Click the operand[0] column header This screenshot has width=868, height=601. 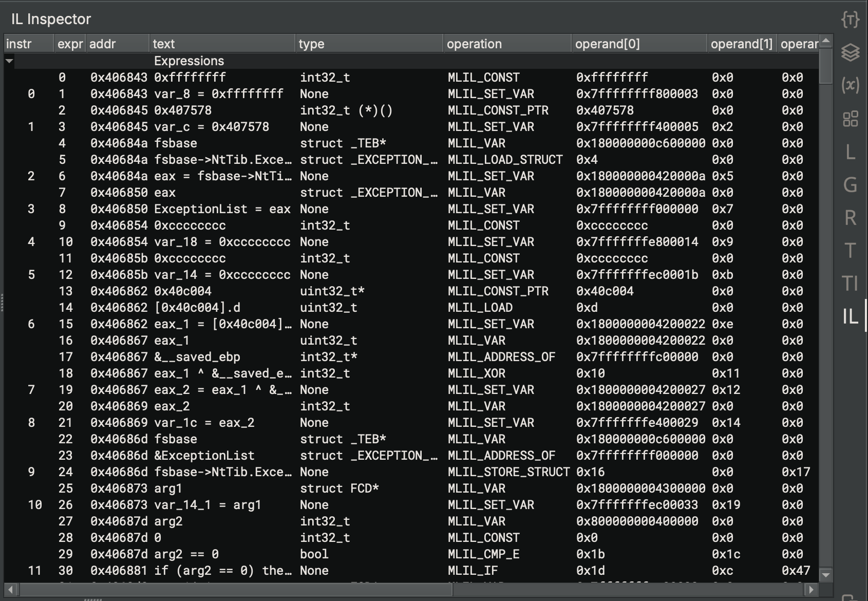(639, 44)
